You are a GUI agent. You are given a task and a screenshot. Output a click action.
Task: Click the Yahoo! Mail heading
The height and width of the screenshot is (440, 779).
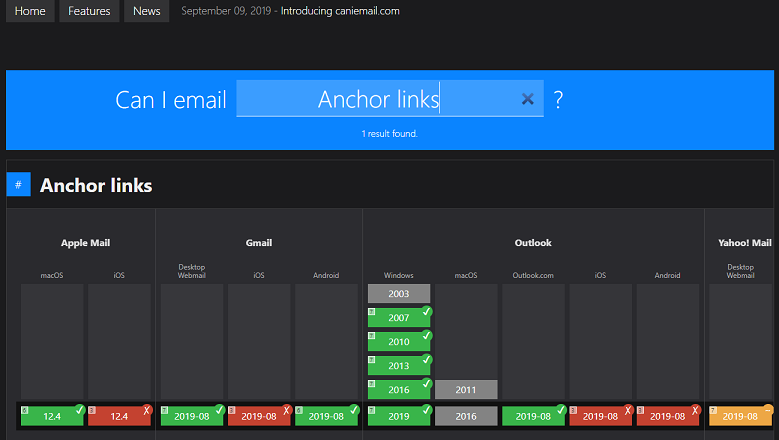point(745,243)
